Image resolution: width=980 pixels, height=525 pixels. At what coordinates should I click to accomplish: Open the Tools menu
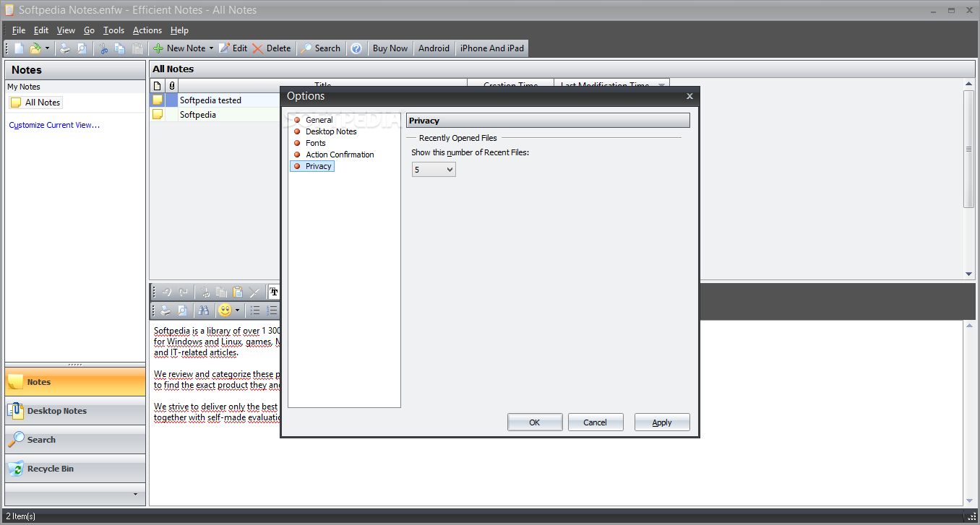(x=113, y=30)
